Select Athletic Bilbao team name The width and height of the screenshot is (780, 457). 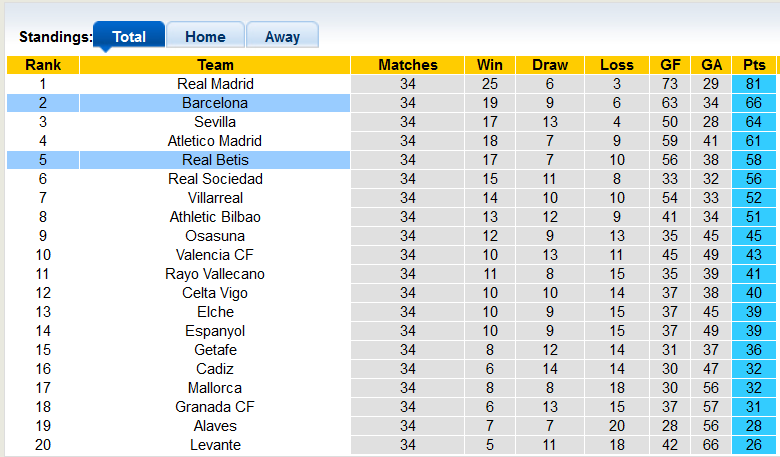[215, 217]
